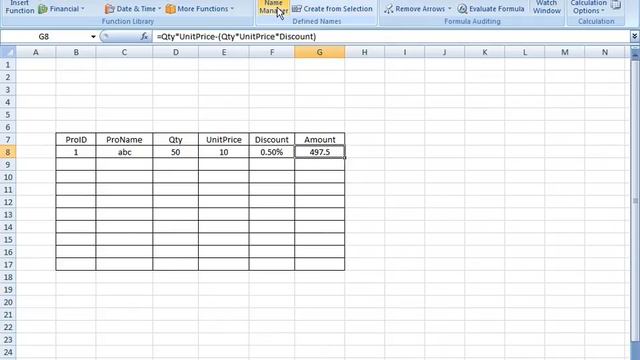Click Create from Selection
640x360 pixels.
click(x=332, y=9)
